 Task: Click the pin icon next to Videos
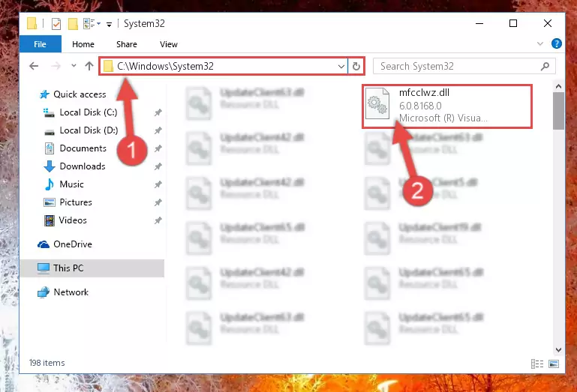(158, 220)
